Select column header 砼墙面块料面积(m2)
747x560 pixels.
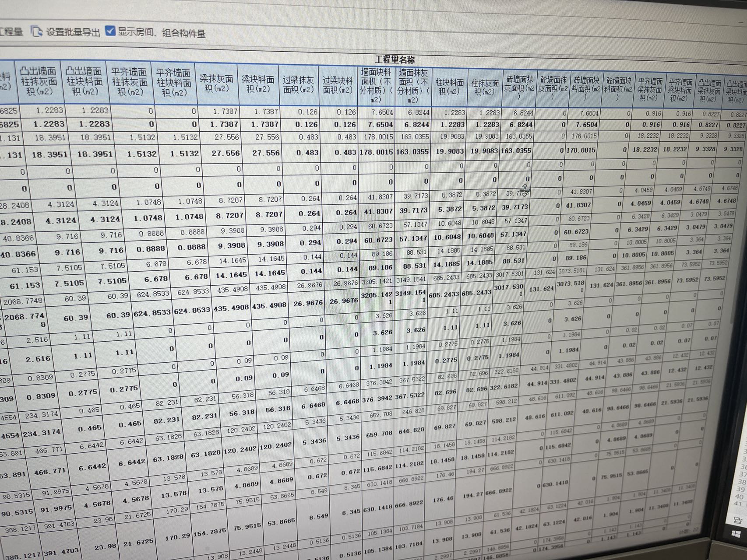618,89
